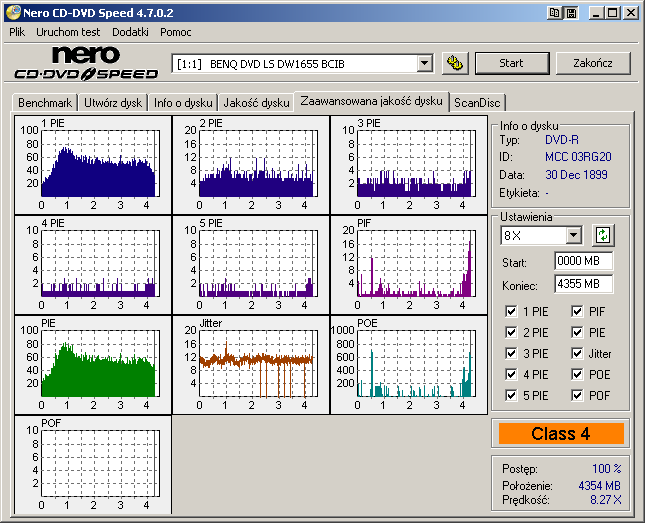
Task: Click the 3 PIE graph
Action: (x=409, y=165)
